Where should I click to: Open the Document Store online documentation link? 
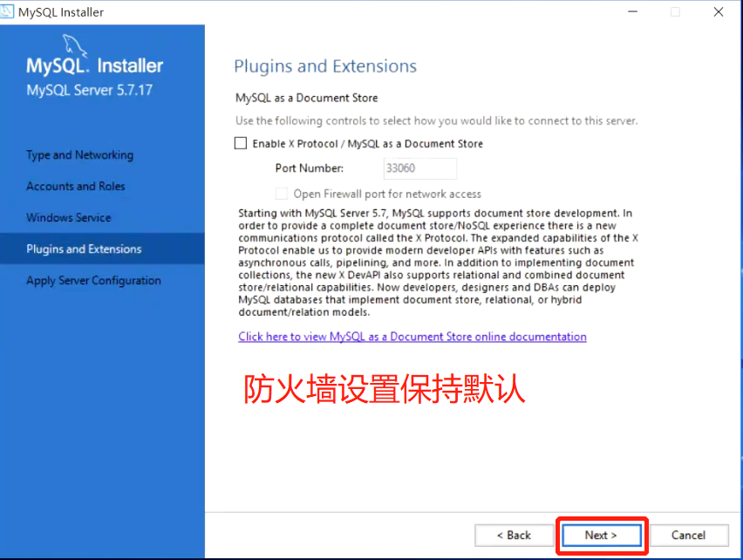[x=412, y=337]
